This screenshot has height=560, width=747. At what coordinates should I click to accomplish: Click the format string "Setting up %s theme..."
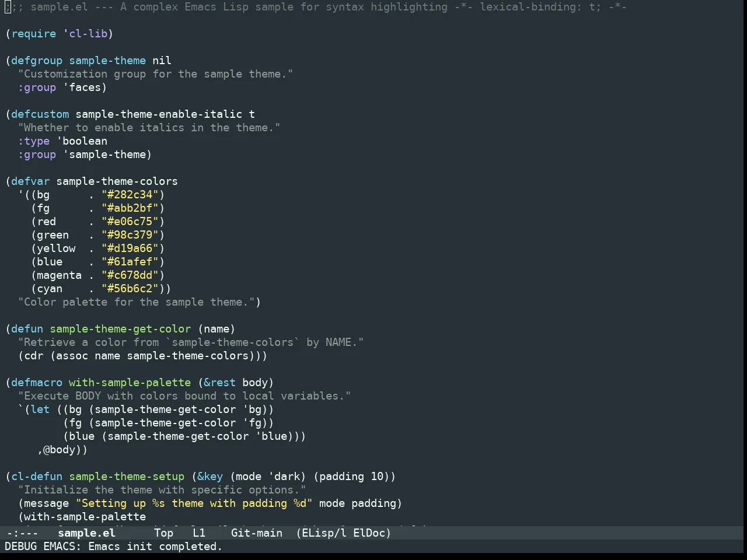pyautogui.click(x=194, y=503)
